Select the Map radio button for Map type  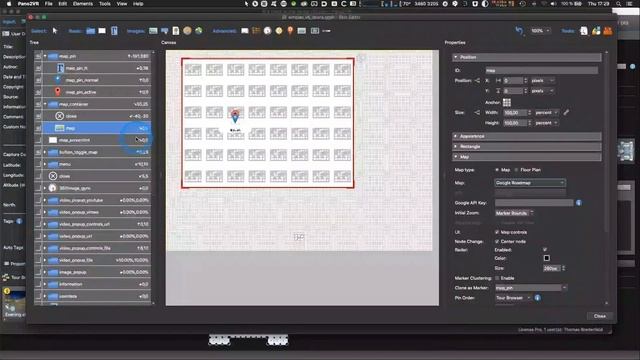coord(497,170)
